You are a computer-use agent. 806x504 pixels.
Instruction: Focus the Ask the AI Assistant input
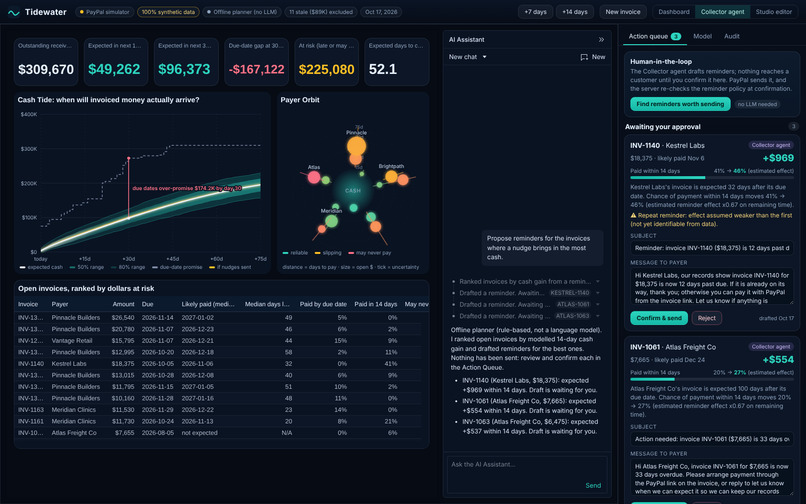pos(527,475)
